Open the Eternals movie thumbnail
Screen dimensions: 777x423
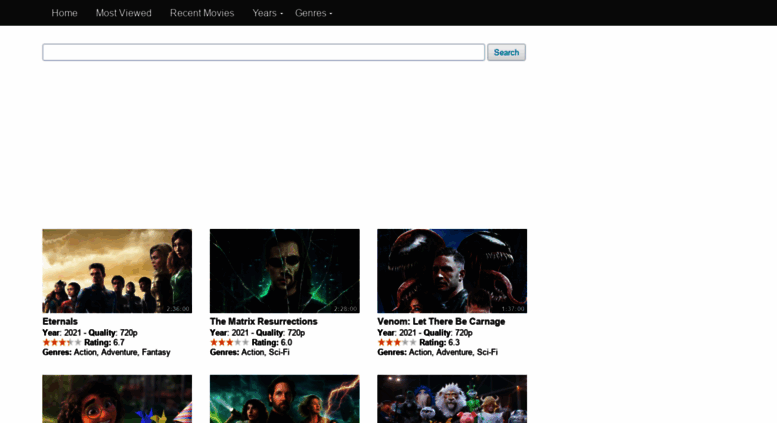point(117,270)
